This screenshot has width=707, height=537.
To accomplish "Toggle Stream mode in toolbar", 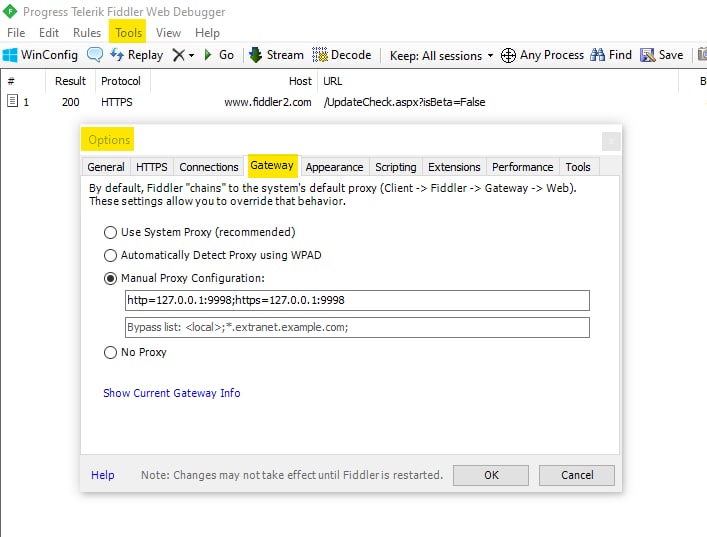I will click(276, 55).
